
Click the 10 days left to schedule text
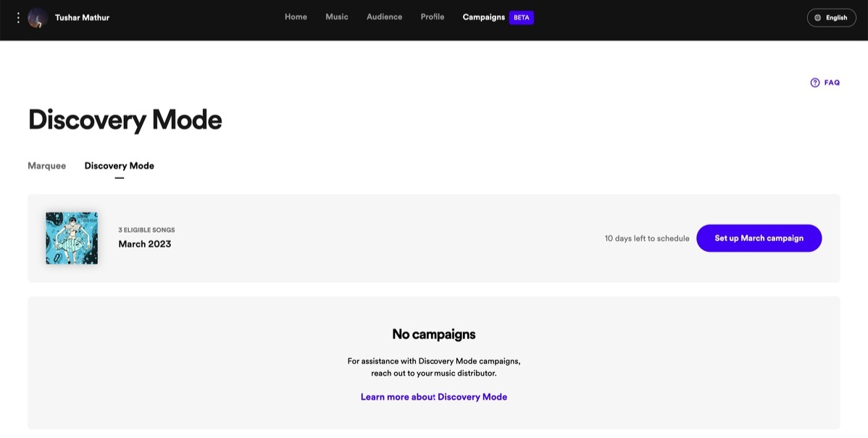[647, 238]
